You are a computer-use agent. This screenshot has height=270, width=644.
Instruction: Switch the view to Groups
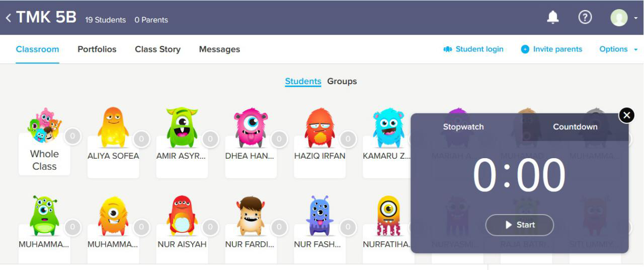coord(342,81)
